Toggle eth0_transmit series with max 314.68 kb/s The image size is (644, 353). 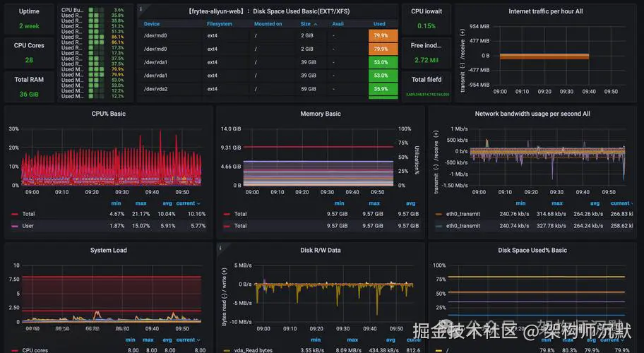463,214
